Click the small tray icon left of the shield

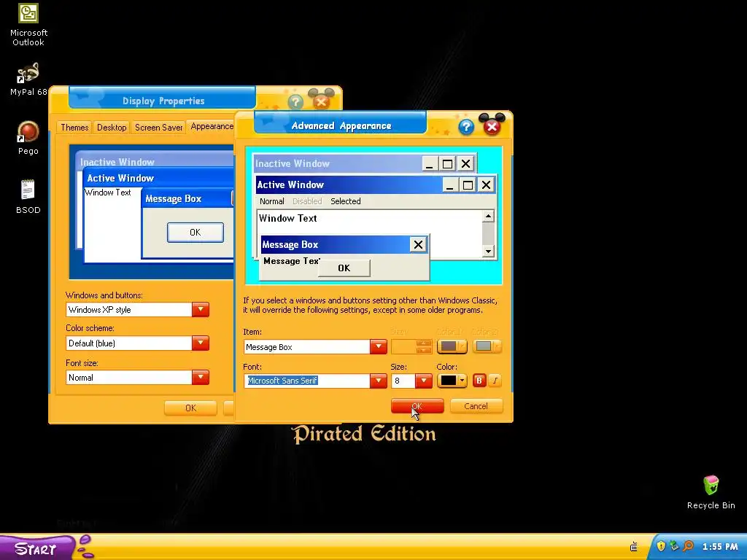[634, 547]
